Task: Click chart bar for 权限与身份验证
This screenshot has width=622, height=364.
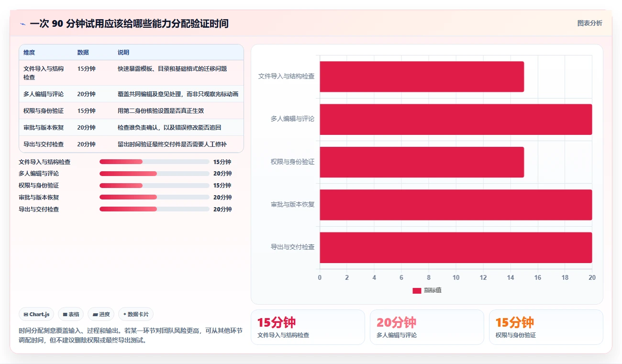Action: 422,162
